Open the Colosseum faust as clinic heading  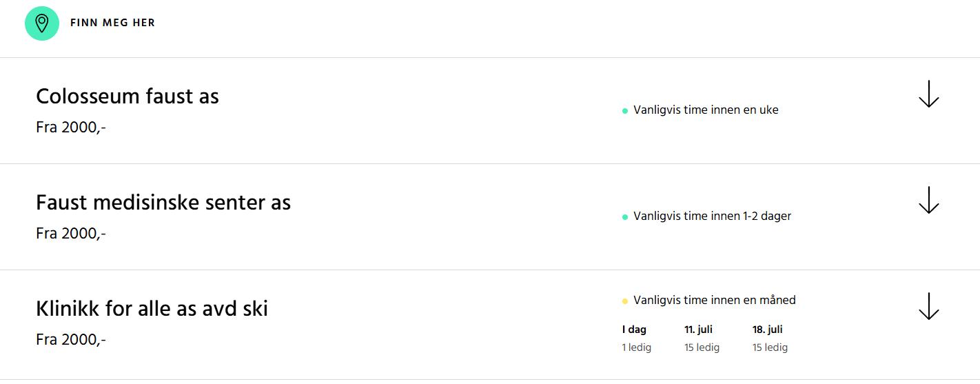[x=127, y=97]
